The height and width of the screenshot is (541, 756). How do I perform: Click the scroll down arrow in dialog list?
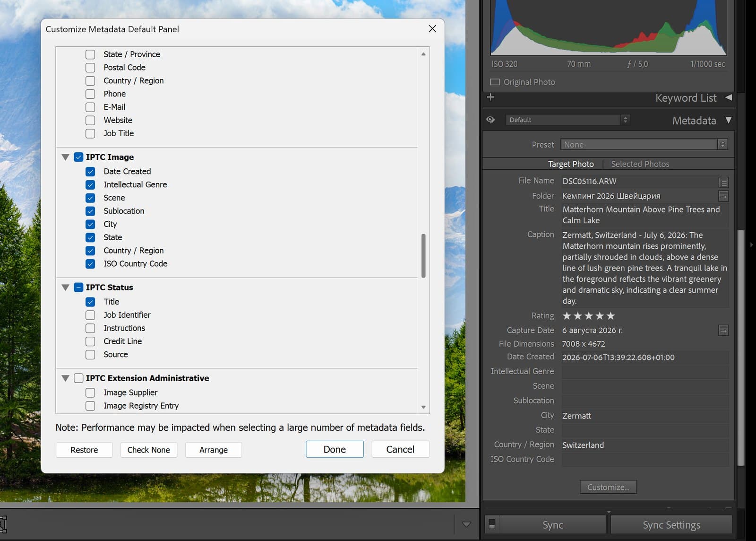pyautogui.click(x=423, y=407)
